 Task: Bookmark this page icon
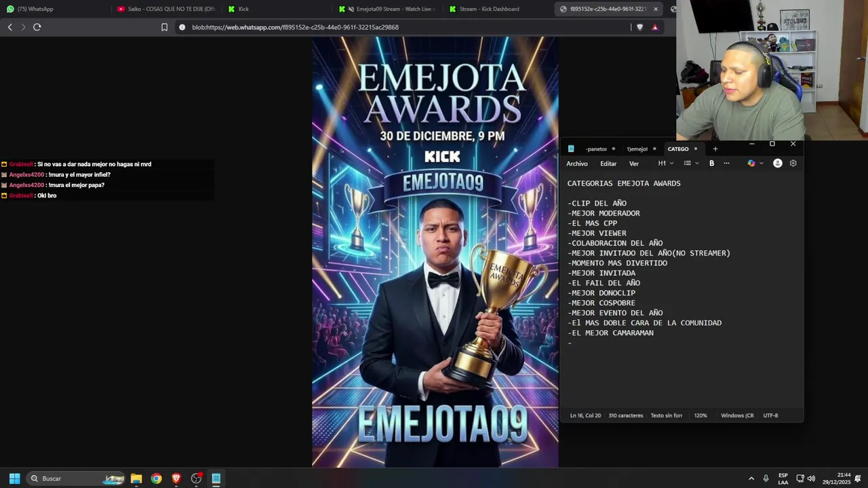pos(164,27)
